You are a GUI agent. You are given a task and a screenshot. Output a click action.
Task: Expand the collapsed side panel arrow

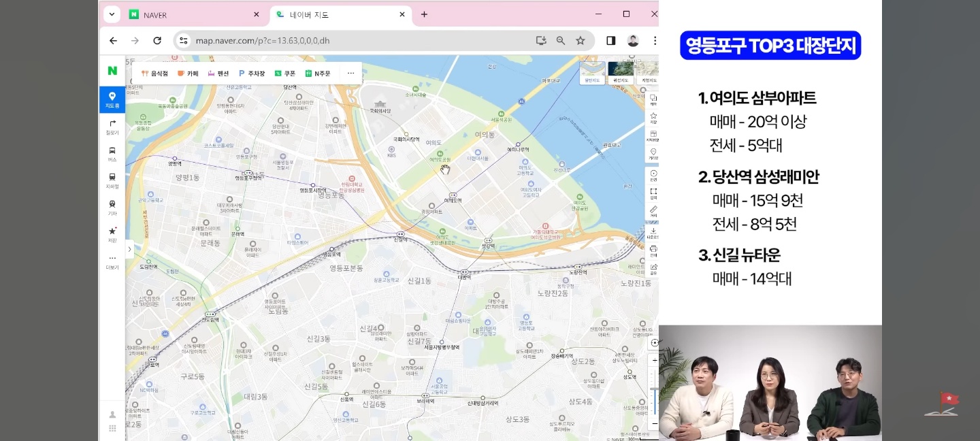tap(129, 250)
